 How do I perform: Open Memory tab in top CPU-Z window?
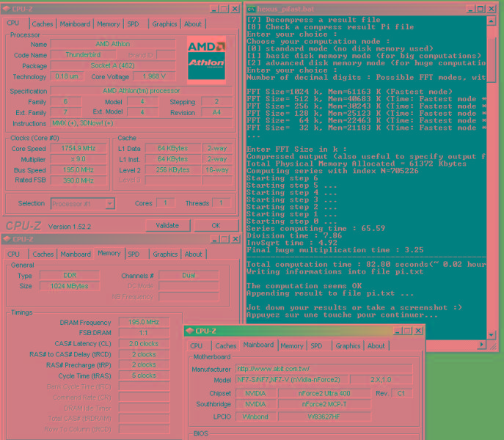coord(109,24)
